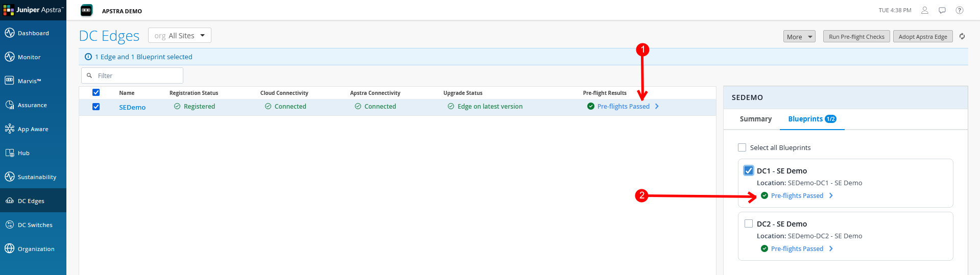Click the Cloud Connectivity Connected cell
Screen dimensions: 980x275
pyautogui.click(x=285, y=106)
